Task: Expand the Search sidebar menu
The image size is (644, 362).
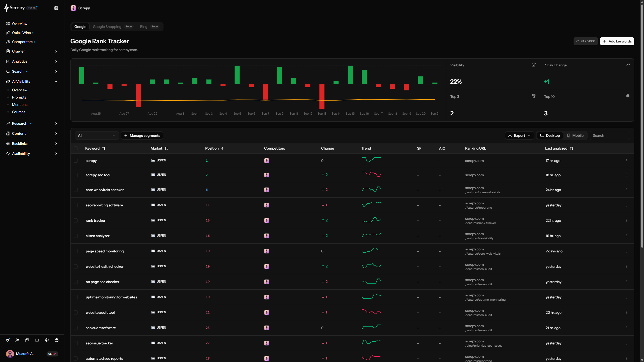Action: point(32,71)
